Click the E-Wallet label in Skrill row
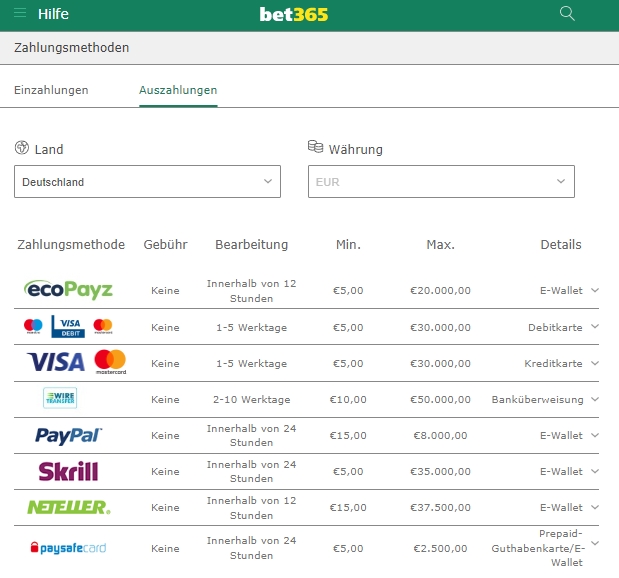Screen dimensions: 619x578 pos(561,471)
